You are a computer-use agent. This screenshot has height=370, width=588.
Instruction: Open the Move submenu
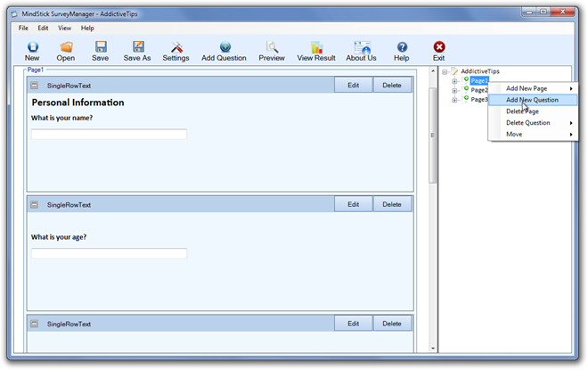(x=533, y=134)
